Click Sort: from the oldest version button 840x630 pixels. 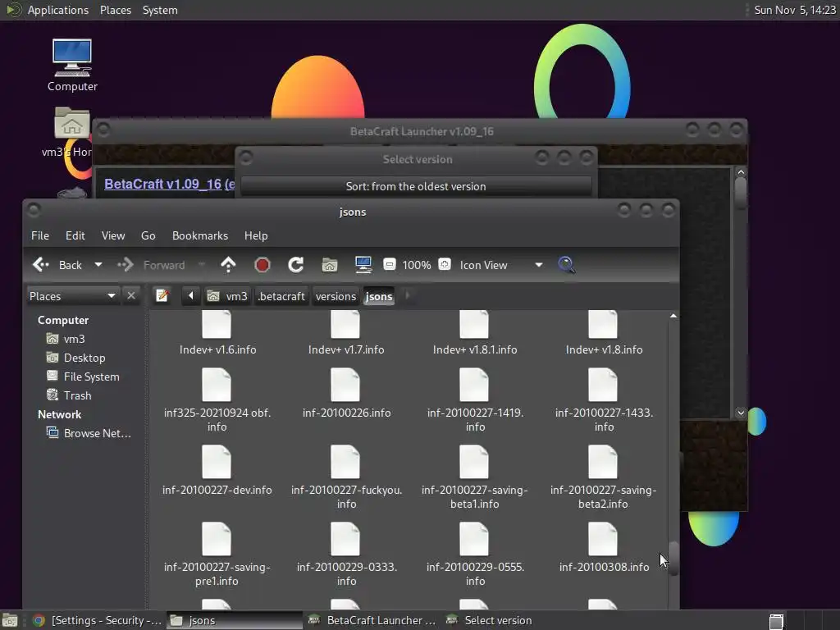click(x=416, y=186)
